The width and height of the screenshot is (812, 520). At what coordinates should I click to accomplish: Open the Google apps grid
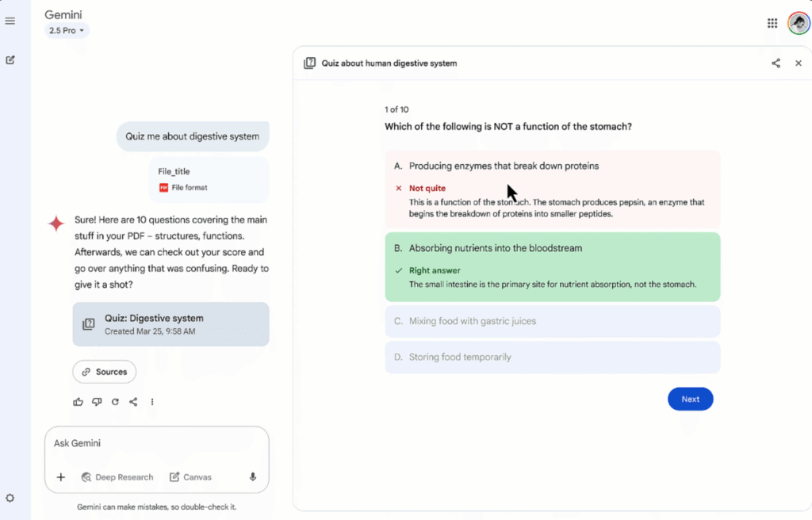point(772,23)
